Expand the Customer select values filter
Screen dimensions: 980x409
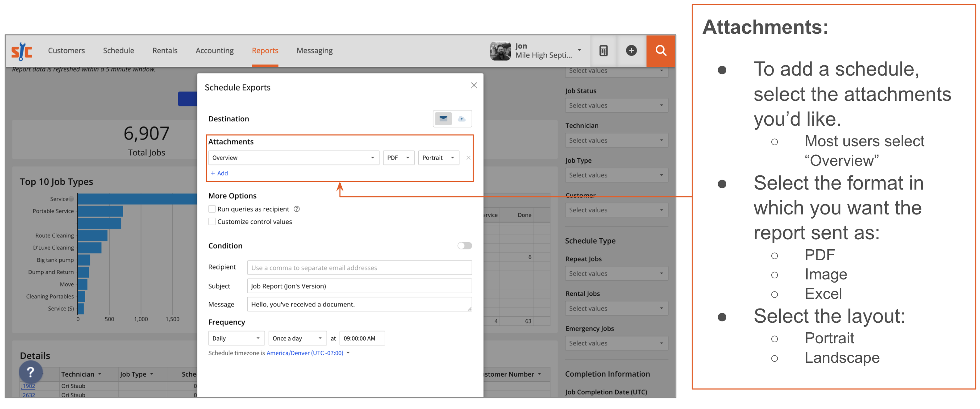(616, 210)
